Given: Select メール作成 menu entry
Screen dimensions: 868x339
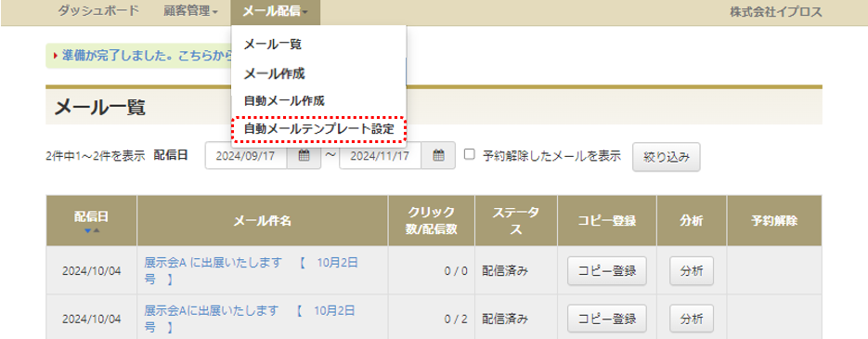Looking at the screenshot, I should (274, 73).
